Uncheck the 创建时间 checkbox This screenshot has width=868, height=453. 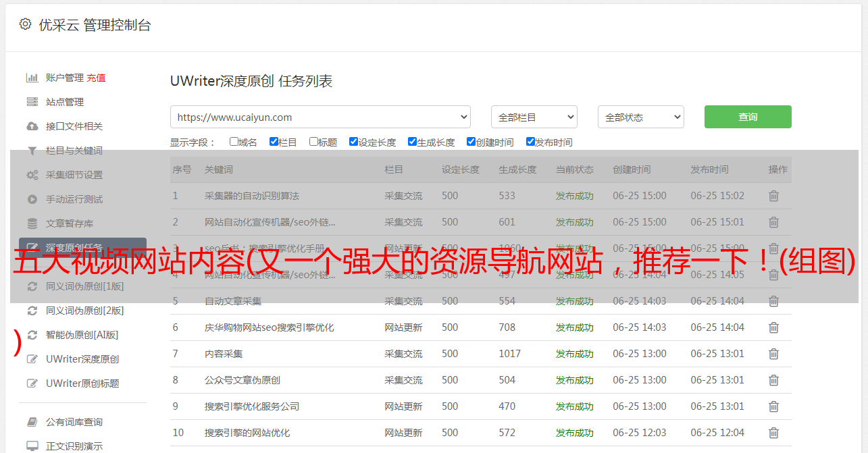coord(471,142)
